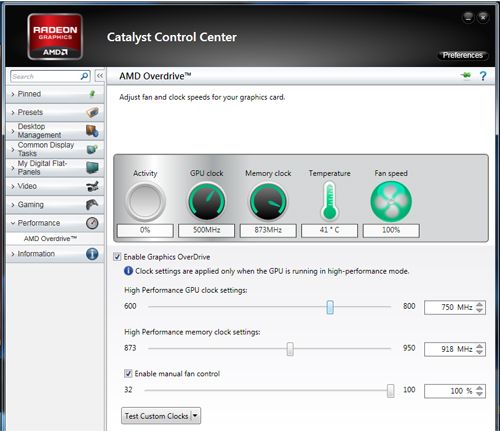This screenshot has height=431, width=500.
Task: Uncheck Enable manual fan control
Action: [128, 373]
